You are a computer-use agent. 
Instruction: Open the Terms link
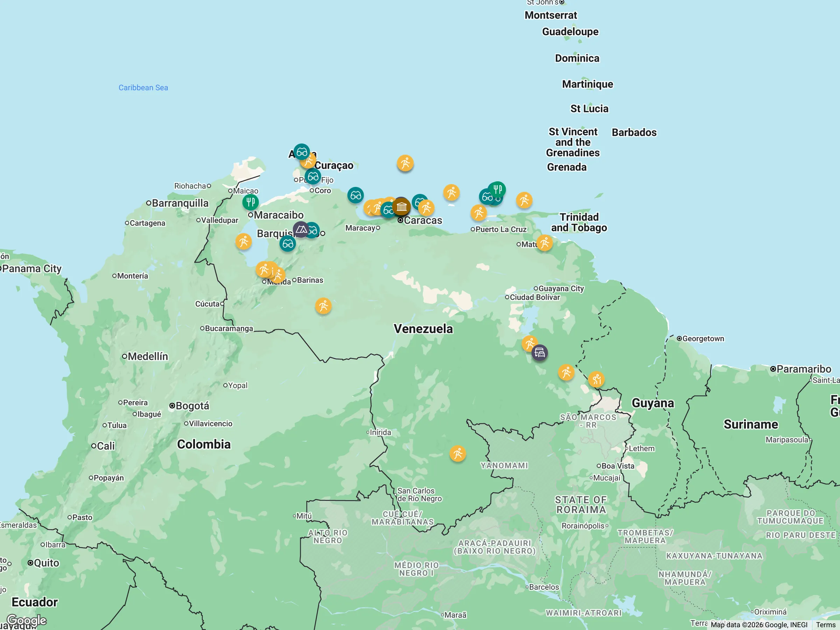825,625
